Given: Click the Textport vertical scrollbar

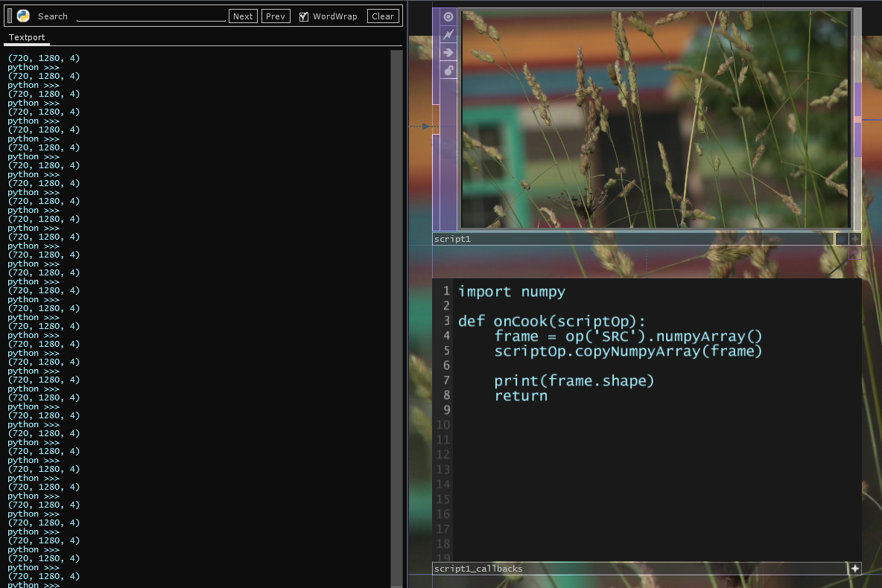Looking at the screenshot, I should tap(396, 298).
